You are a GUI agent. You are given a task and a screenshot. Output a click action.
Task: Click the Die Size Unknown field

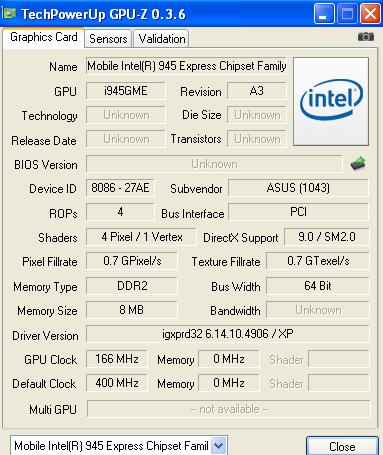pyautogui.click(x=257, y=115)
